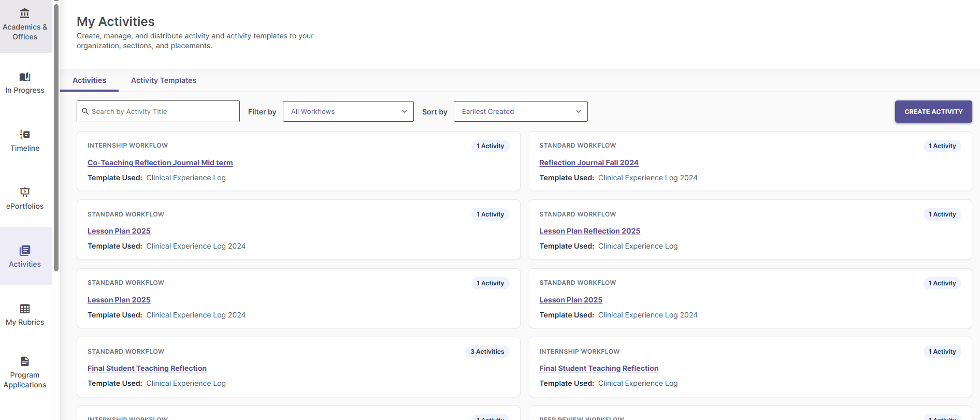This screenshot has height=420, width=980.
Task: Switch to the Activities tab
Action: (x=89, y=80)
